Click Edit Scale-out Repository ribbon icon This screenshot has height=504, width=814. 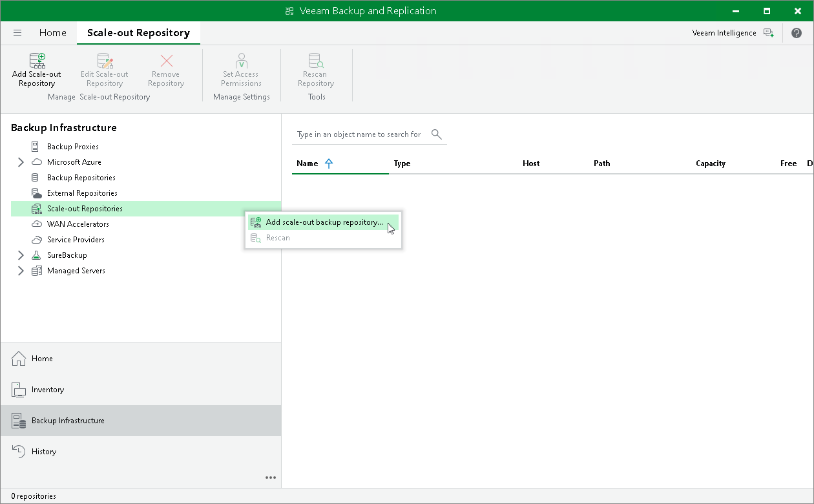click(x=105, y=61)
